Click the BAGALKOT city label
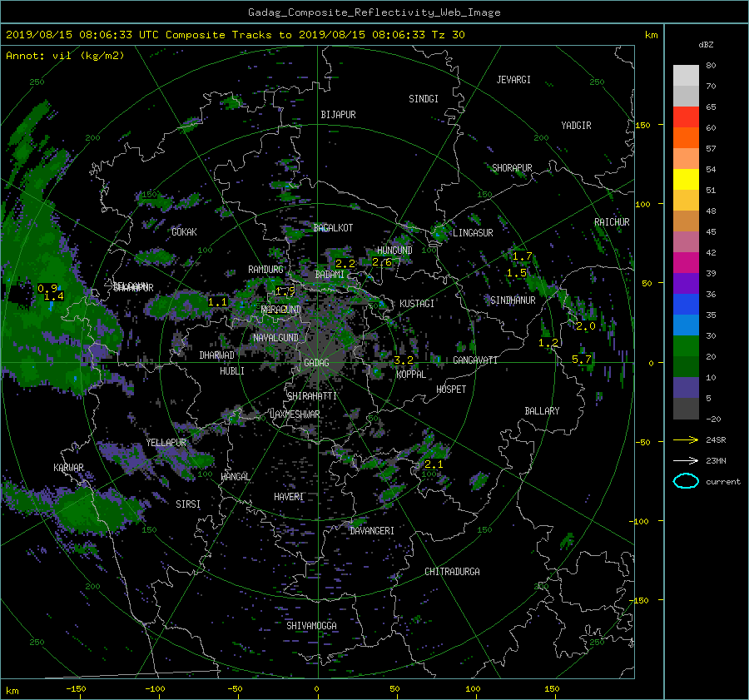This screenshot has height=700, width=749. (333, 228)
